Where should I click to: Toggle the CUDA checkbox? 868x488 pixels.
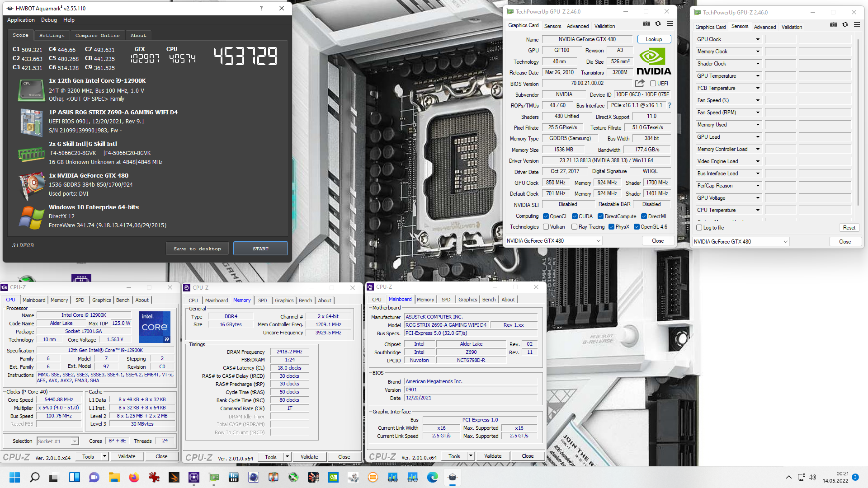click(575, 216)
